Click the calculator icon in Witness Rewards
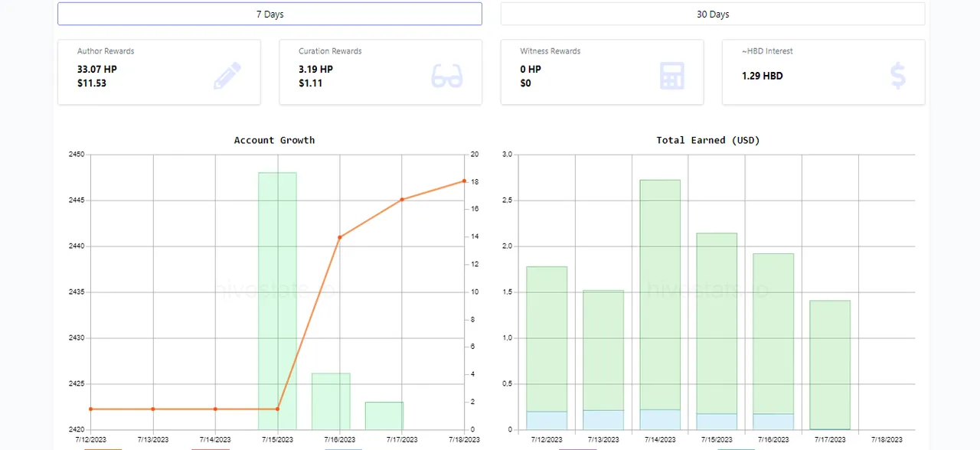The height and width of the screenshot is (450, 980). point(671,76)
